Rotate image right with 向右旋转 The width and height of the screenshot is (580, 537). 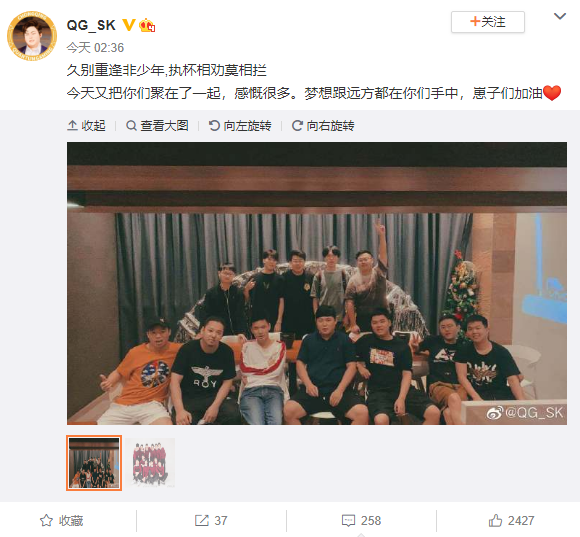[x=323, y=126]
